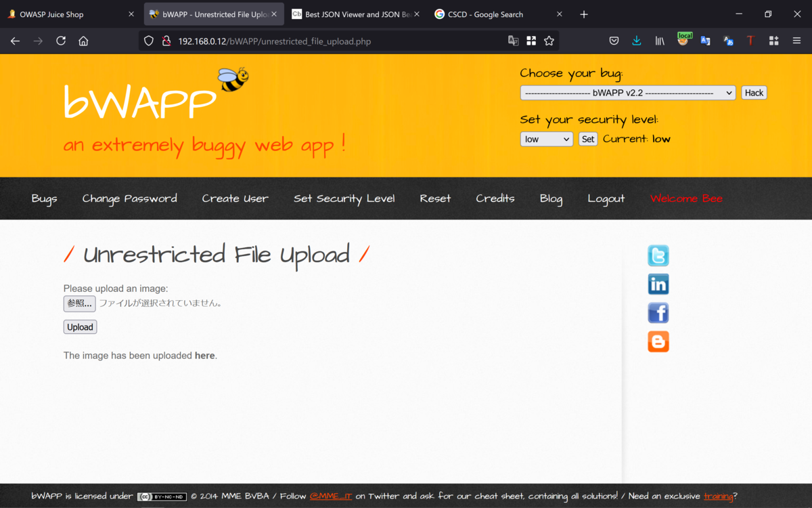This screenshot has height=508, width=812.
Task: Click the LinkedIn icon in sidebar
Action: pyautogui.click(x=658, y=284)
